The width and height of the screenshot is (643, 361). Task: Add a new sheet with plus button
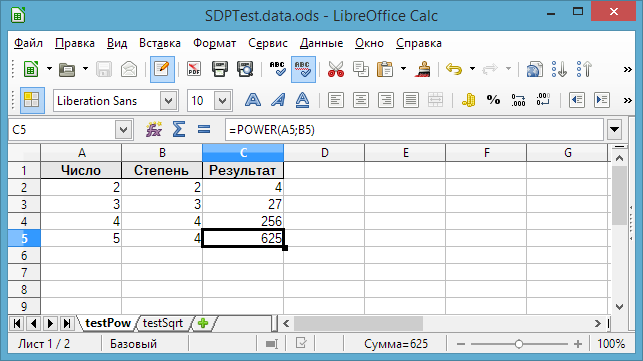coord(203,323)
